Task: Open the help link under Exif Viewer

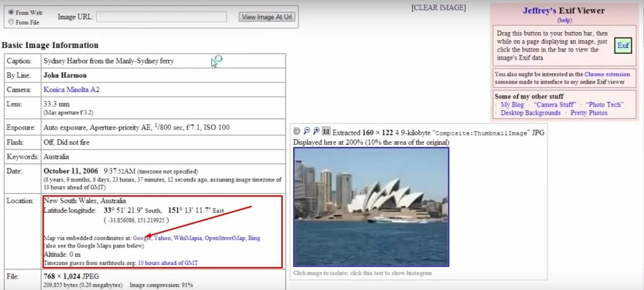Action: pos(565,20)
